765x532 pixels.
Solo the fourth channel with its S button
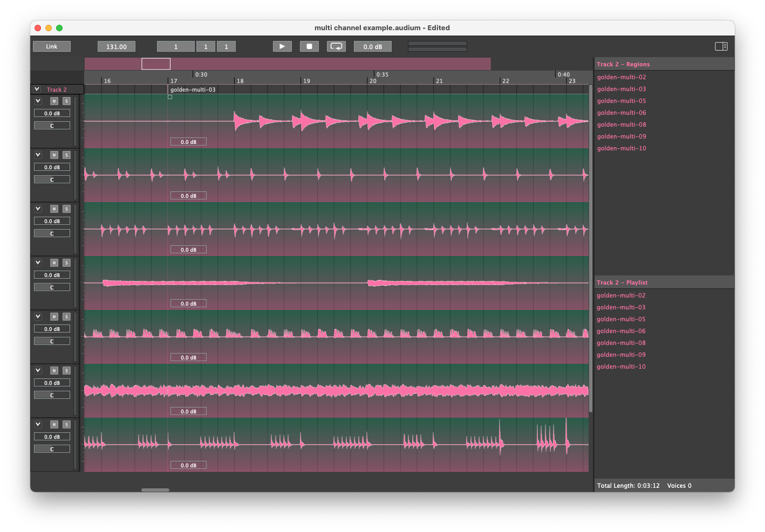pos(66,262)
